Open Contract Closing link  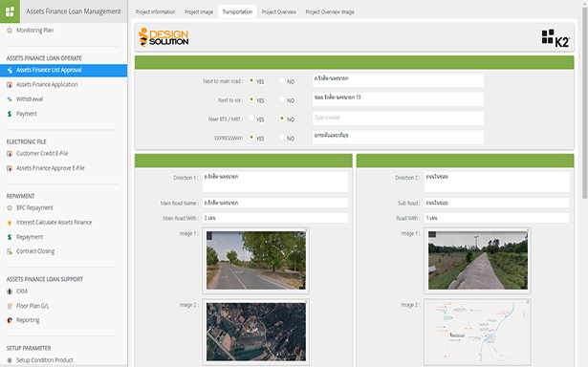point(35,251)
